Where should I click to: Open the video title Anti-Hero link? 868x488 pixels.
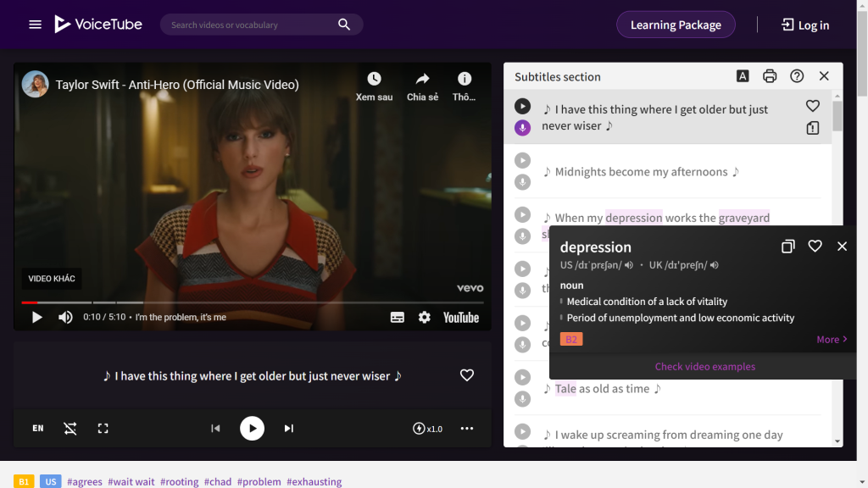pyautogui.click(x=177, y=85)
